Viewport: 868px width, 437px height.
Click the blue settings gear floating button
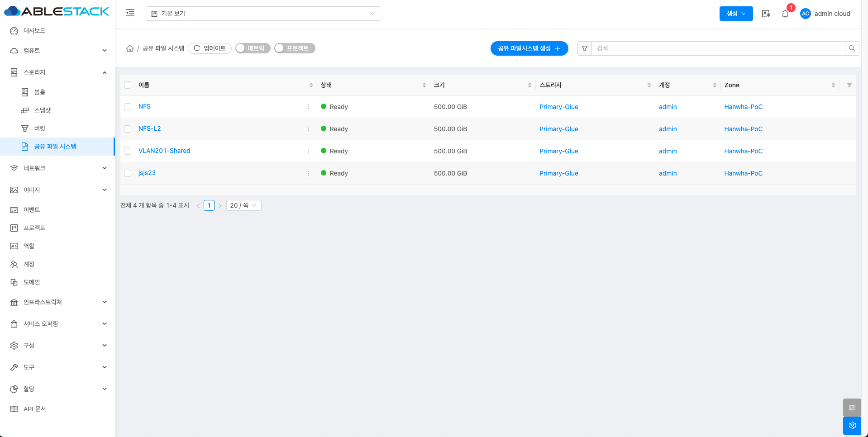tap(852, 425)
